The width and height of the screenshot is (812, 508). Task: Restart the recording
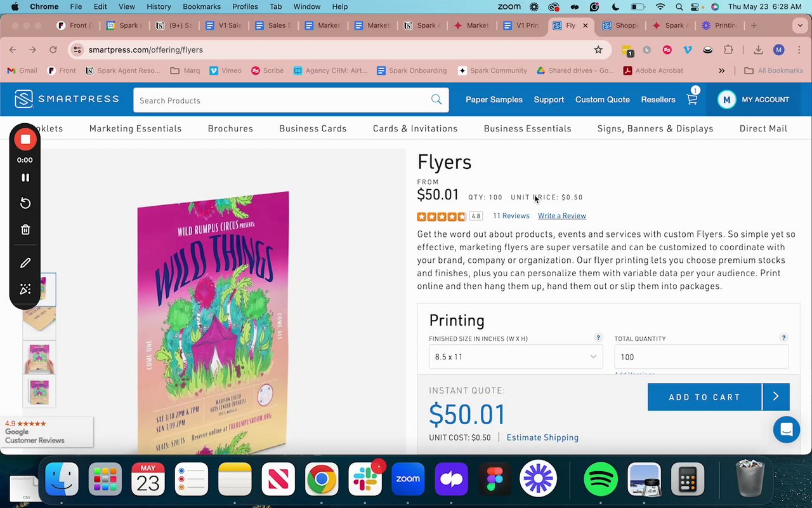coord(25,203)
